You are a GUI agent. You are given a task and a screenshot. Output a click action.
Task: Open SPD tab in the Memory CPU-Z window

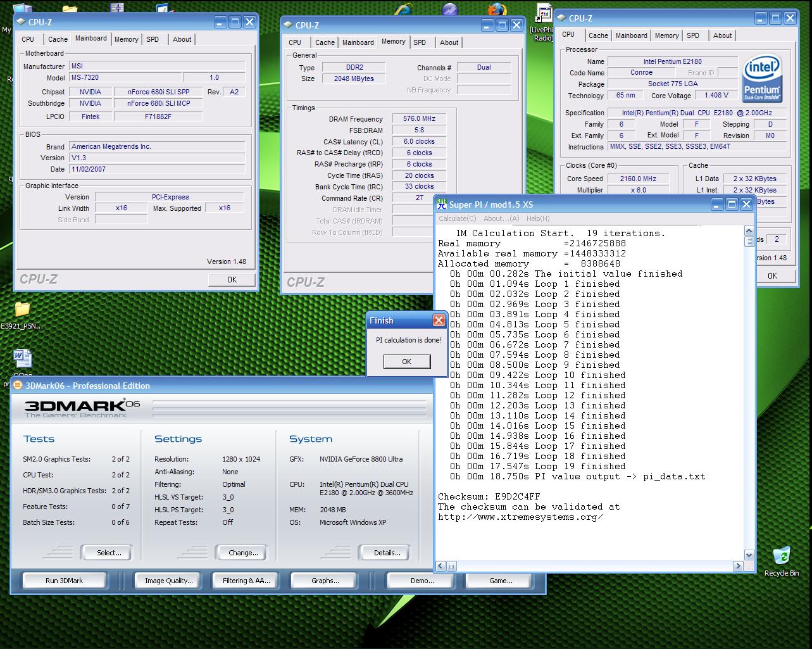click(420, 42)
